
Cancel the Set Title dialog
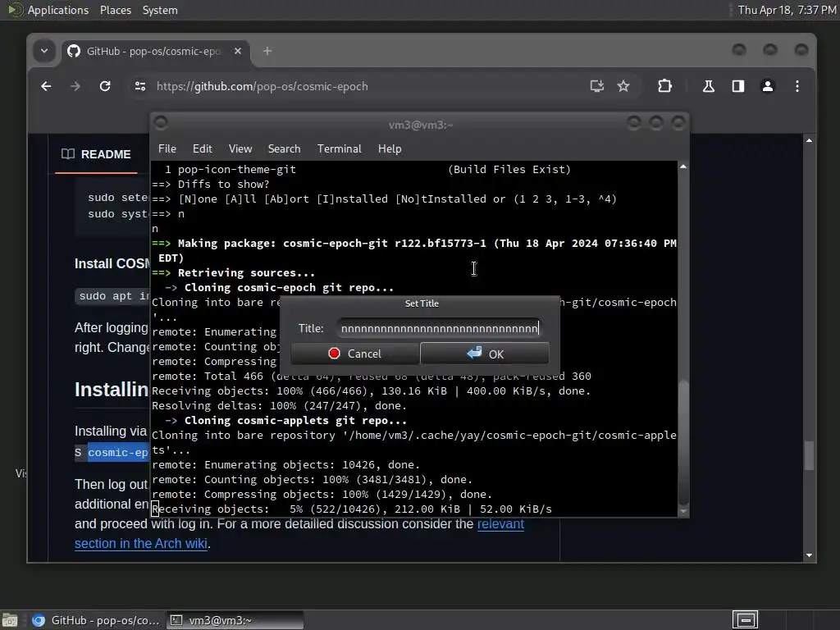coord(355,354)
